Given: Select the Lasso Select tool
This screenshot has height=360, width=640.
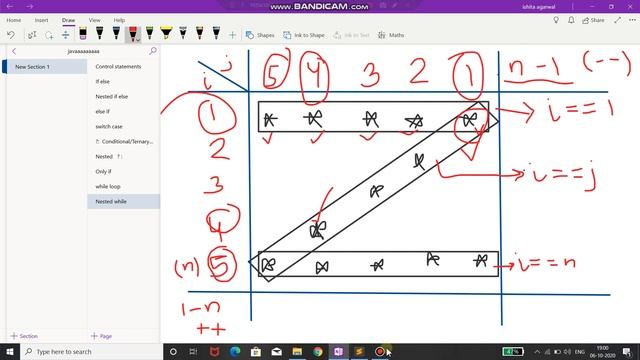Looking at the screenshot, I should [x=49, y=35].
